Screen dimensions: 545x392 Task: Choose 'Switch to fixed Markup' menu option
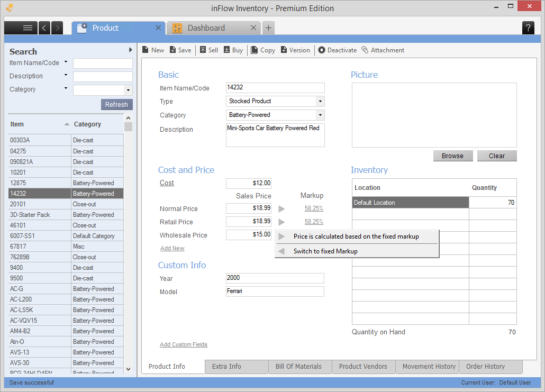coord(357,251)
